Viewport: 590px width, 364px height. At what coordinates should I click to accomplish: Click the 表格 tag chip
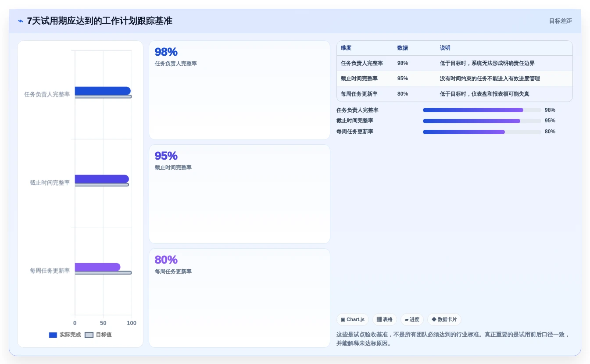[x=385, y=319]
